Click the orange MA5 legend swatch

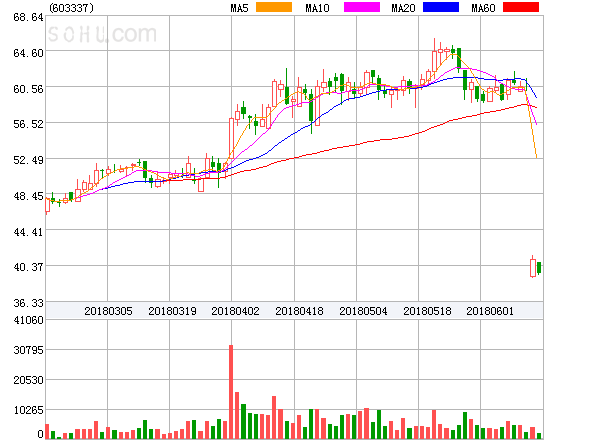click(274, 7)
